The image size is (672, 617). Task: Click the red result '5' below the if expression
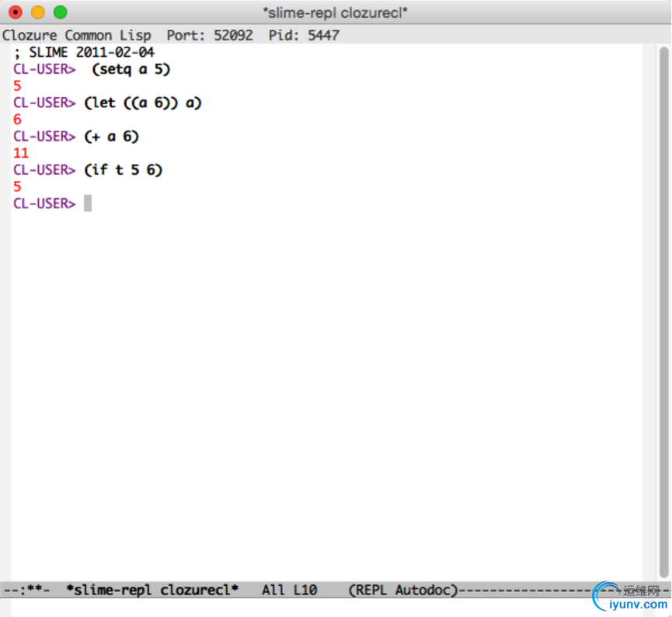coord(17,186)
